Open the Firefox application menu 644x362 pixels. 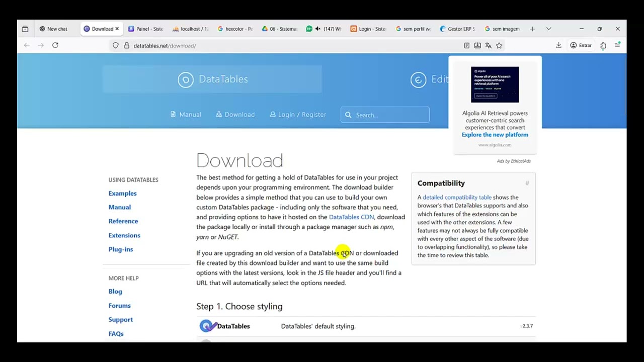pyautogui.click(x=617, y=46)
